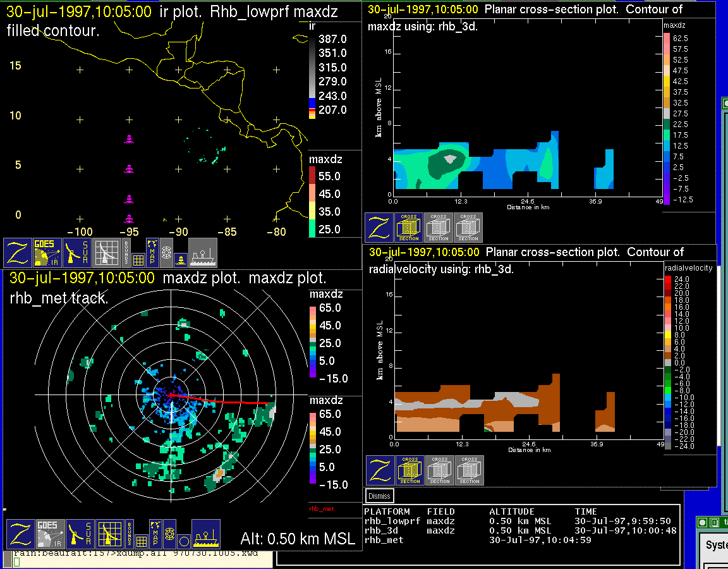Click the yellow radar grid icon in bottom-left toolbar
The image size is (728, 569).
pos(110,535)
